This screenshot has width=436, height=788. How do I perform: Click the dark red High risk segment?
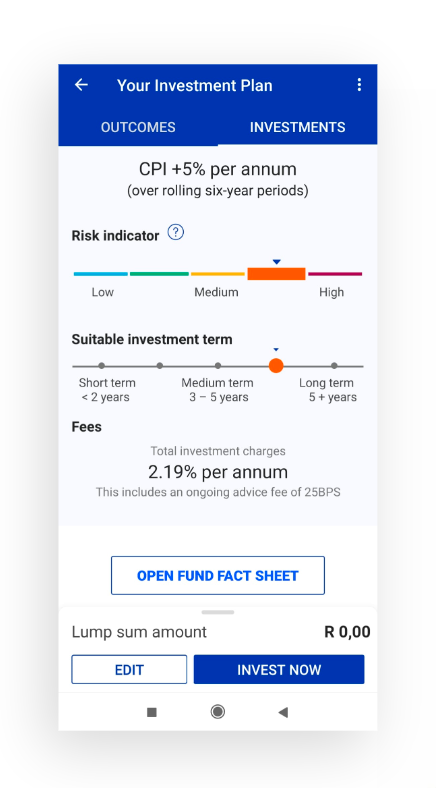[335, 274]
